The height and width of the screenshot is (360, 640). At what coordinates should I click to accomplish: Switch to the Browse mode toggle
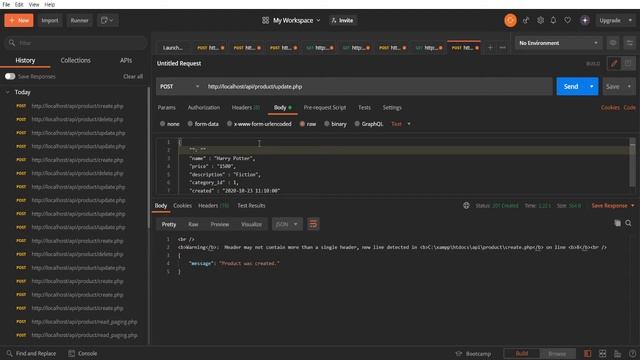pyautogui.click(x=557, y=353)
